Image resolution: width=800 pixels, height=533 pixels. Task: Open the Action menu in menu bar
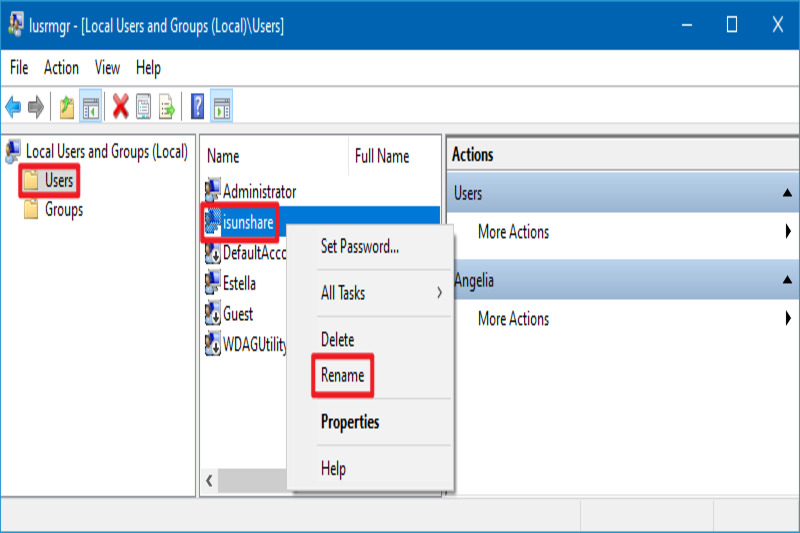(x=61, y=68)
